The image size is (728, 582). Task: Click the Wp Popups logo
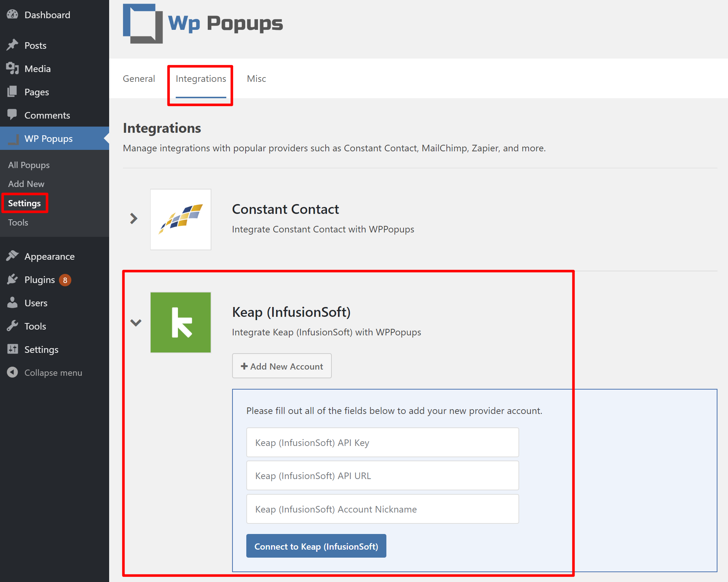[x=202, y=23]
